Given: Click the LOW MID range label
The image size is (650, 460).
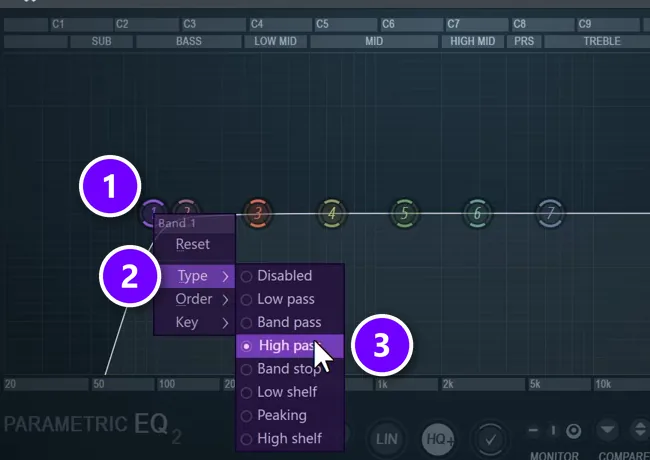Looking at the screenshot, I should pos(276,41).
